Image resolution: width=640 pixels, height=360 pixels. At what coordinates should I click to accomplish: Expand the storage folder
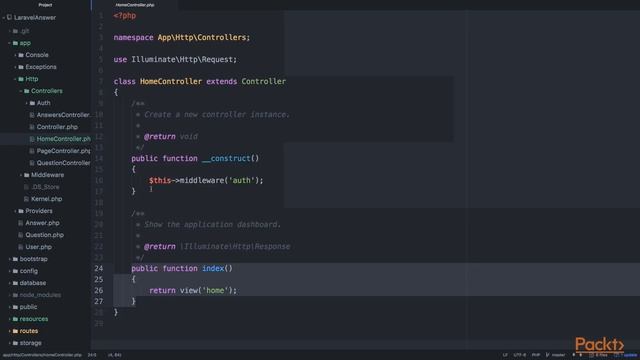point(9,343)
